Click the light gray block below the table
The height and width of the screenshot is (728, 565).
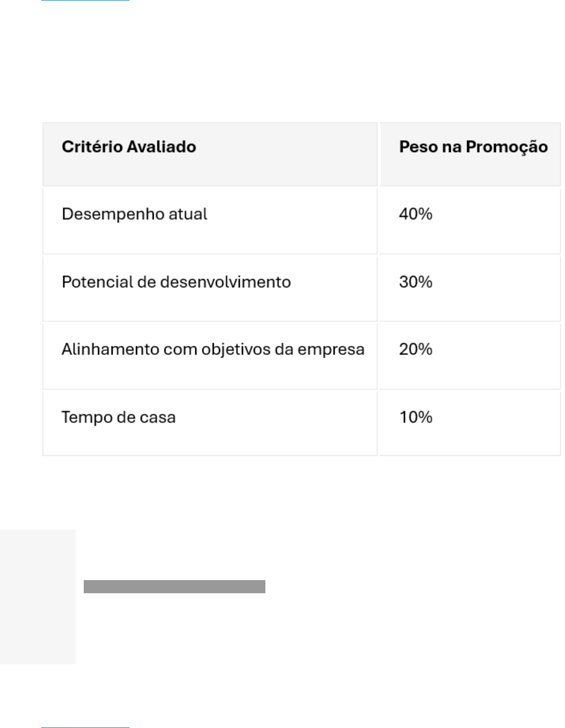click(x=37, y=596)
